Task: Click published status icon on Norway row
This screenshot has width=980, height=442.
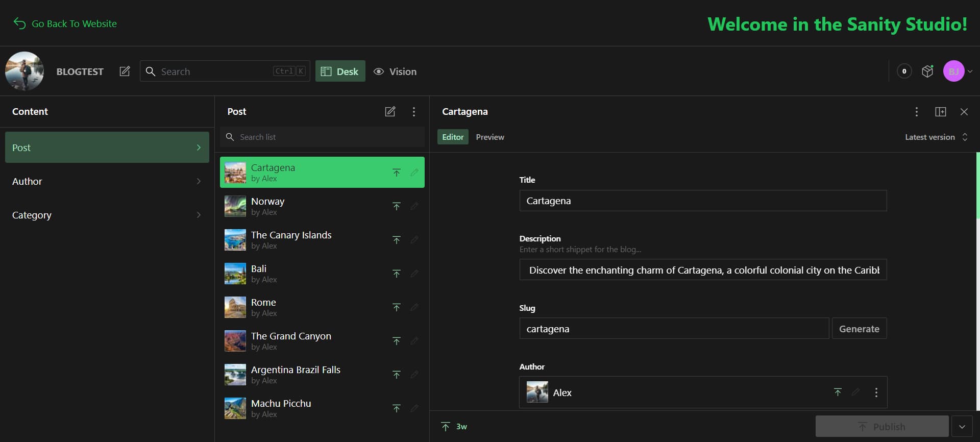Action: [x=397, y=206]
